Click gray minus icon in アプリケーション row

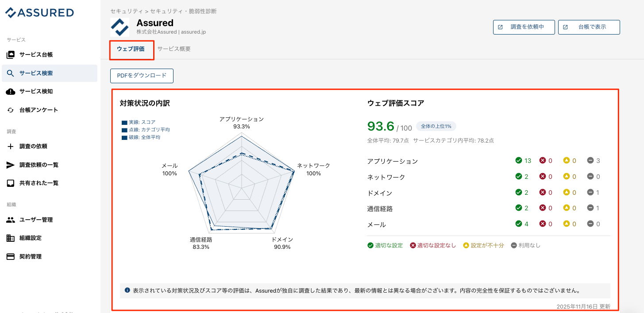[x=590, y=161]
